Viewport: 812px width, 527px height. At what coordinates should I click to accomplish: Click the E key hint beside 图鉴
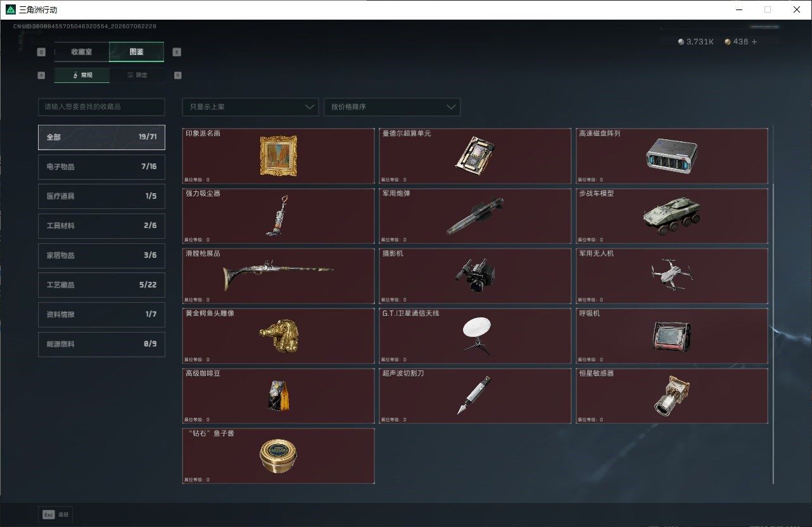(x=177, y=53)
